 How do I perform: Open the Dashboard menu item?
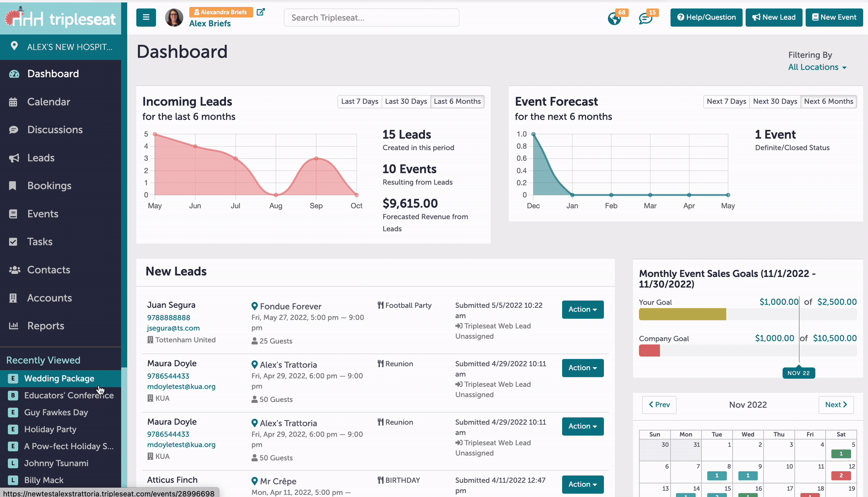pos(60,74)
